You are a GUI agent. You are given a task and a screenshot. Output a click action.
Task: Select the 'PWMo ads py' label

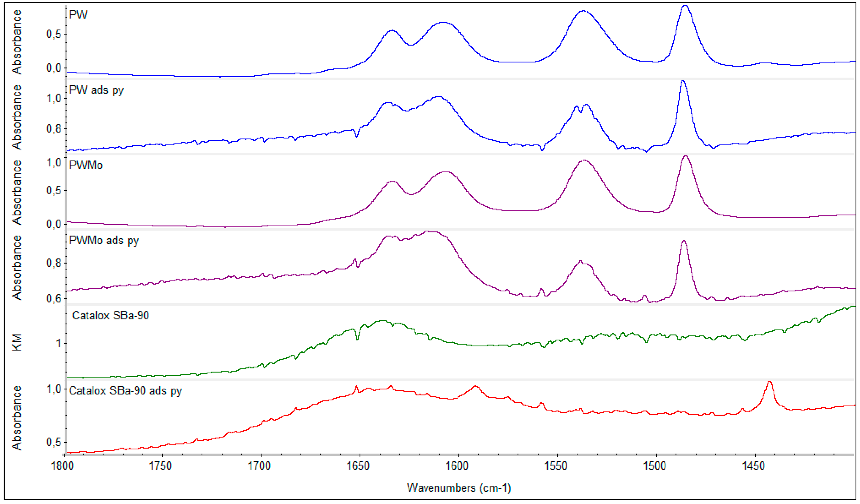(x=104, y=241)
